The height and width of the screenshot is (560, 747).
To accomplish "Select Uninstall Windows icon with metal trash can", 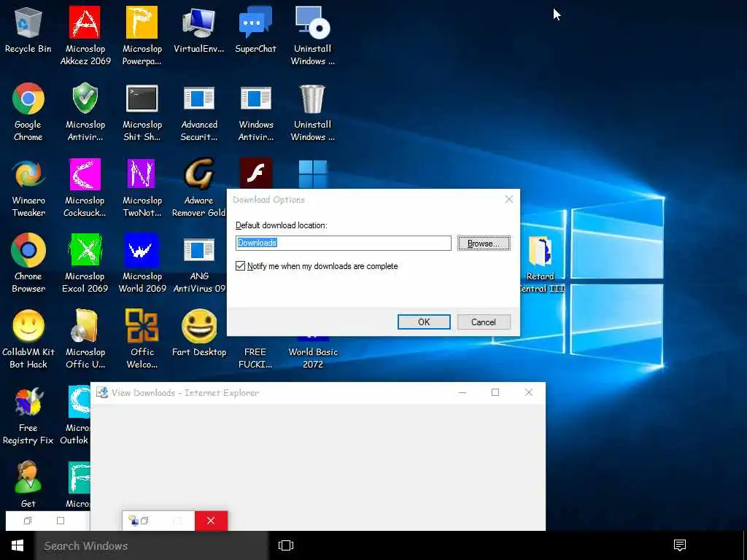I will [x=312, y=112].
